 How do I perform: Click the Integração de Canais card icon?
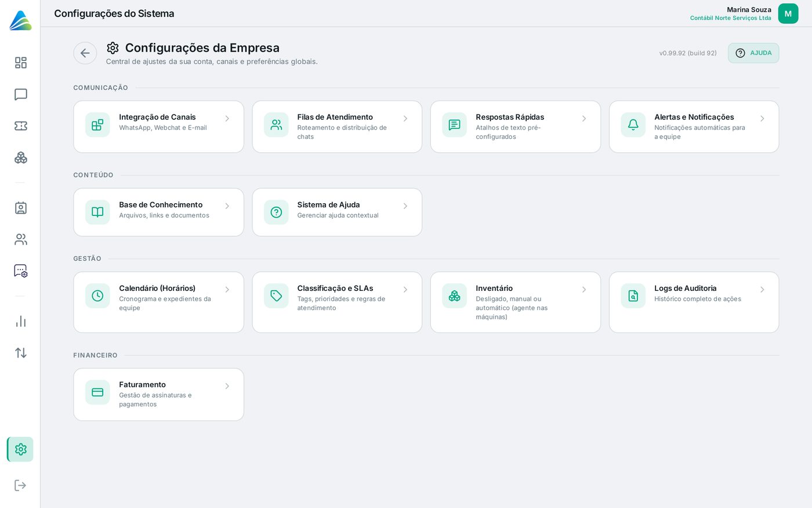97,125
